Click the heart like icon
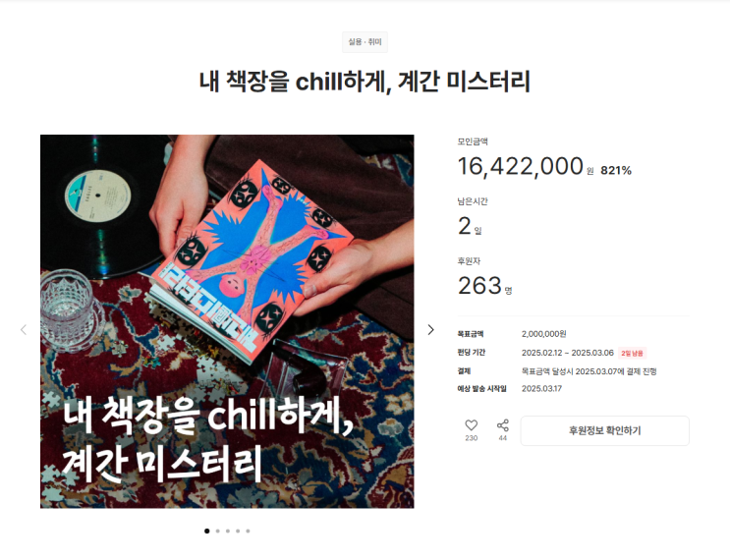 coord(472,425)
